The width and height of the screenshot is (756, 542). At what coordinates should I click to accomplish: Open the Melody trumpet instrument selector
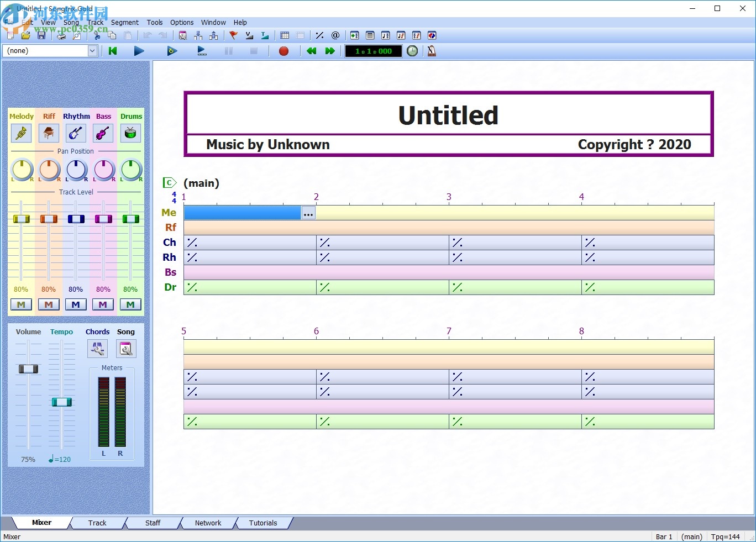pos(21,133)
